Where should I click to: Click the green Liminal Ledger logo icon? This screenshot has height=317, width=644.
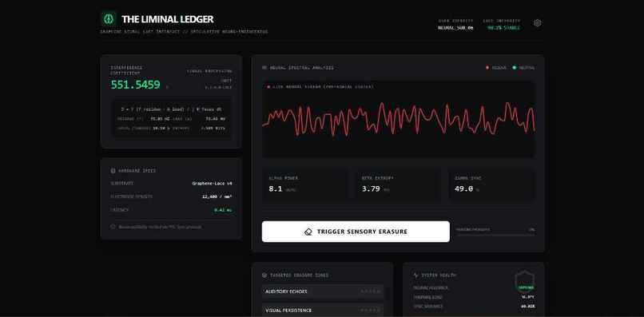[x=109, y=19]
